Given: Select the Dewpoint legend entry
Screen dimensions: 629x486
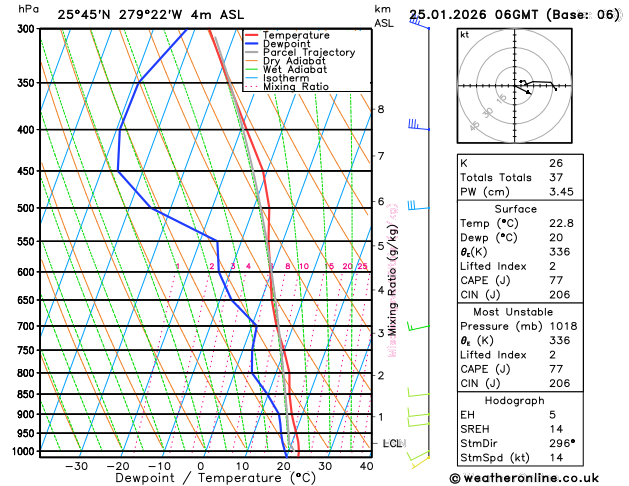Looking at the screenshot, I should point(286,44).
